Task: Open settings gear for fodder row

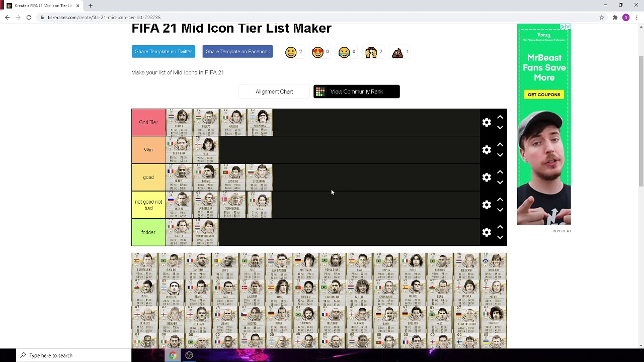Action: click(487, 232)
